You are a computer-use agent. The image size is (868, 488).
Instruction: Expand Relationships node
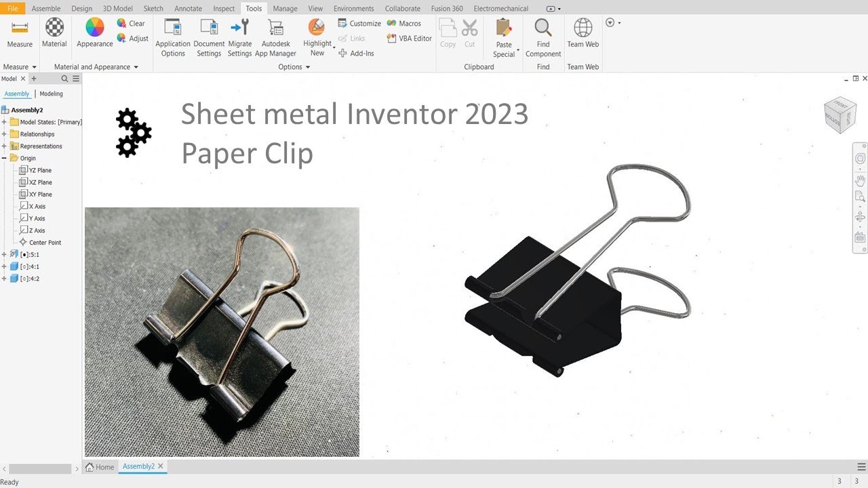coord(4,134)
